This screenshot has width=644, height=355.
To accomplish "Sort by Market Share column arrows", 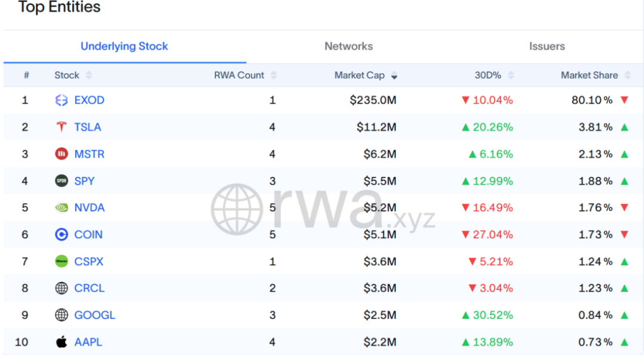I will [x=627, y=76].
